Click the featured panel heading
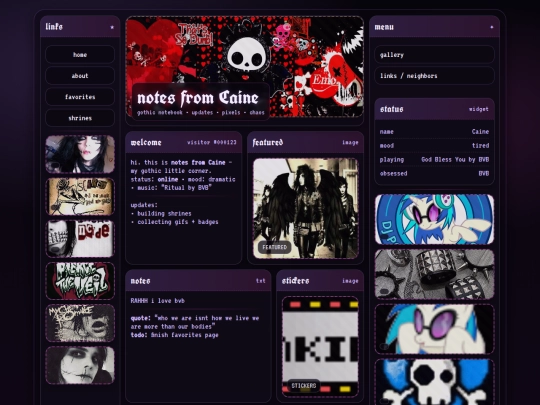This screenshot has width=540, height=405. 268,143
